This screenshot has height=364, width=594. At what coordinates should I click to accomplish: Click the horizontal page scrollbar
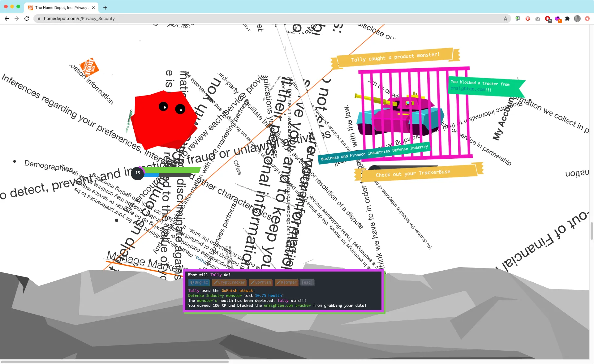point(114,362)
